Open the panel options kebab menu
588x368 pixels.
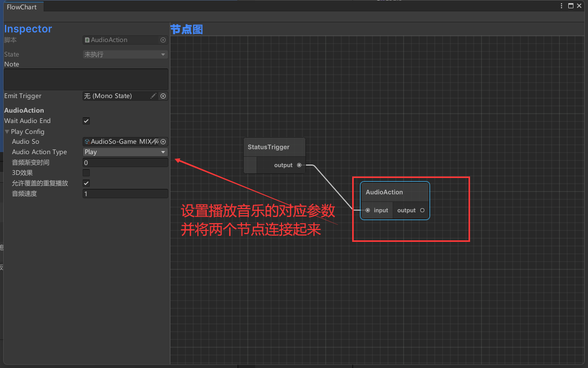562,5
